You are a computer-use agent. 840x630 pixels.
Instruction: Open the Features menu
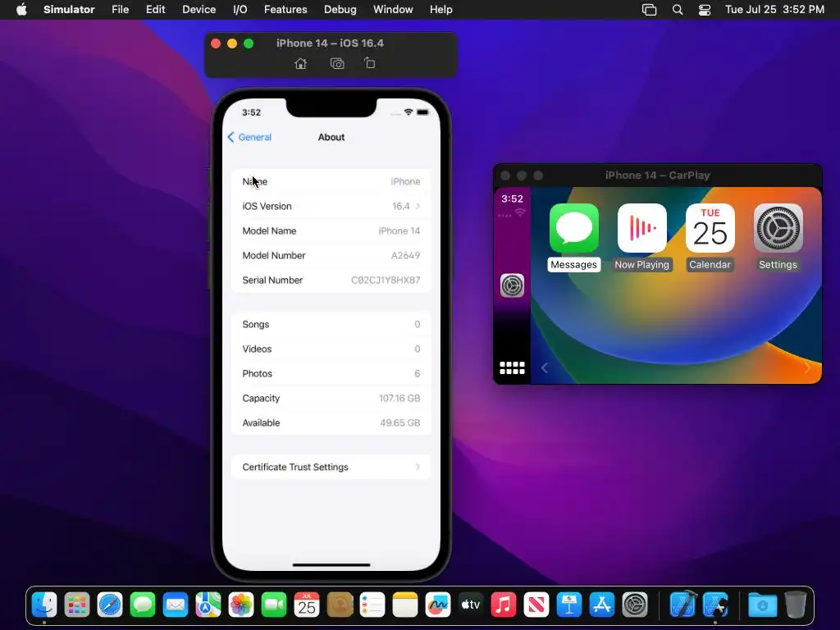[285, 10]
